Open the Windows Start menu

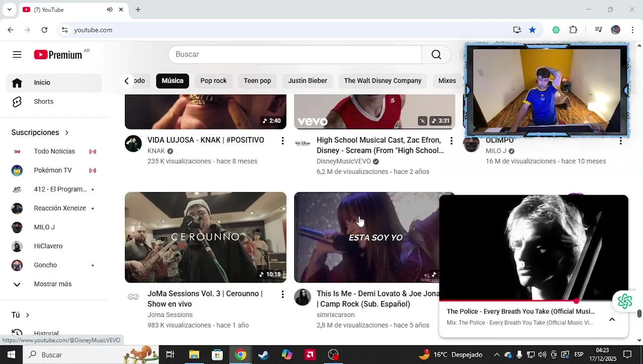[x=11, y=355]
